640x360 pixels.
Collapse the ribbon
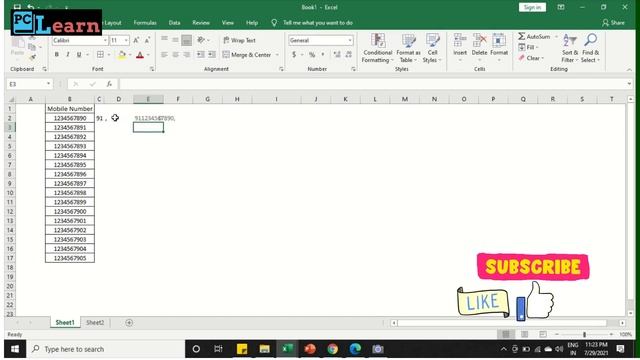[x=629, y=70]
